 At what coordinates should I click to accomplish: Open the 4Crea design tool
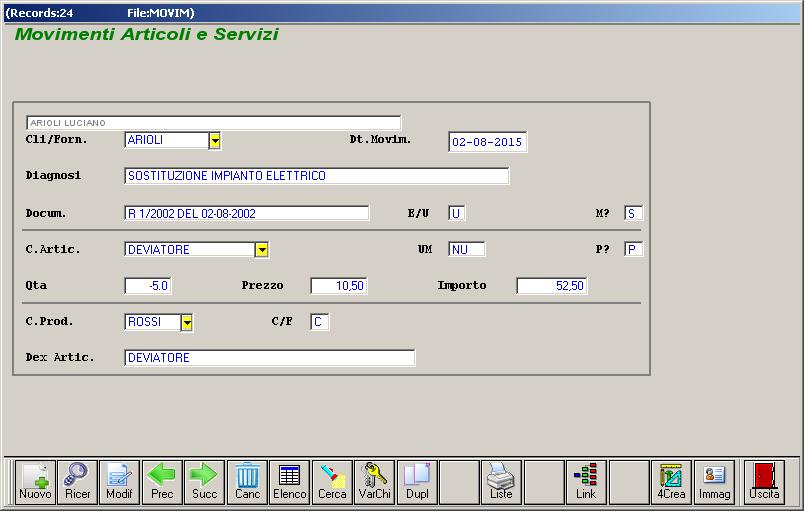coord(671,482)
